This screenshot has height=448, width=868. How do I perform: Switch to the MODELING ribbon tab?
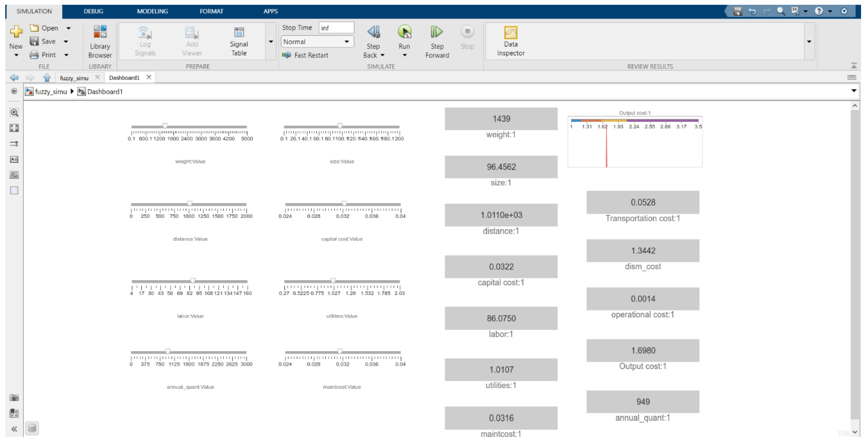[152, 11]
